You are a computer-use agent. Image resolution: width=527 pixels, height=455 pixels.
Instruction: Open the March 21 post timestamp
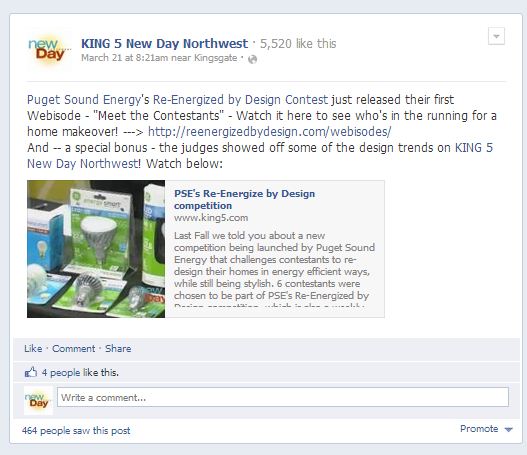[x=124, y=58]
